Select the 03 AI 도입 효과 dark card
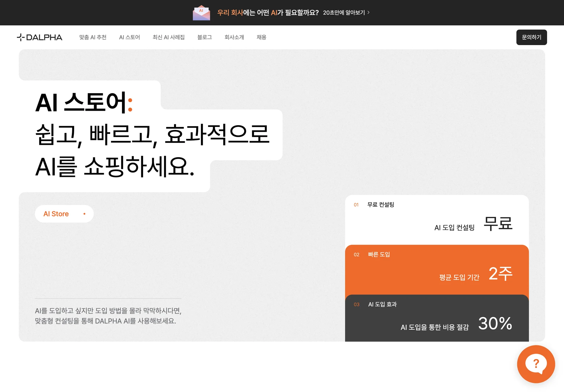This screenshot has width=564, height=392. 437,318
